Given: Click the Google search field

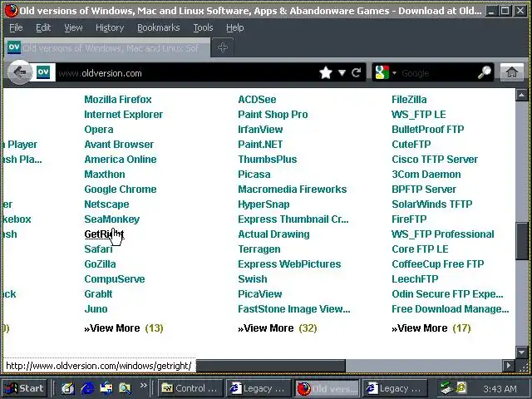Looking at the screenshot, I should tap(438, 73).
